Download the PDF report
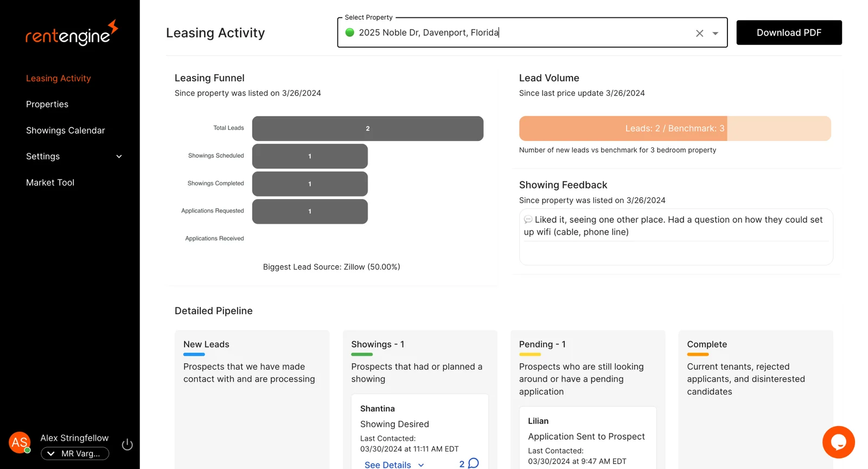This screenshot has height=469, width=868. coord(789,33)
